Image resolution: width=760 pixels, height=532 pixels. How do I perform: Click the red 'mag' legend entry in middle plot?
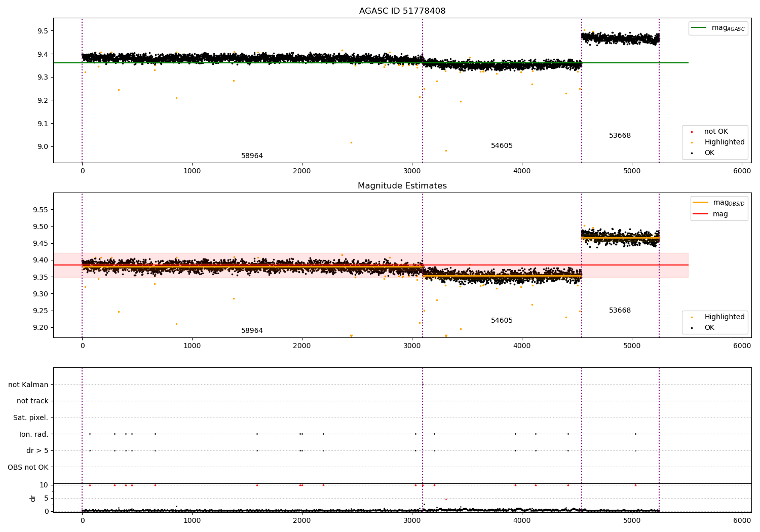point(710,214)
